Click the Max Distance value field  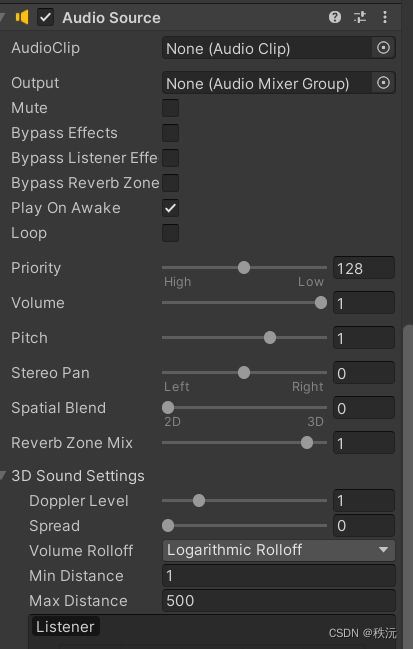[279, 601]
